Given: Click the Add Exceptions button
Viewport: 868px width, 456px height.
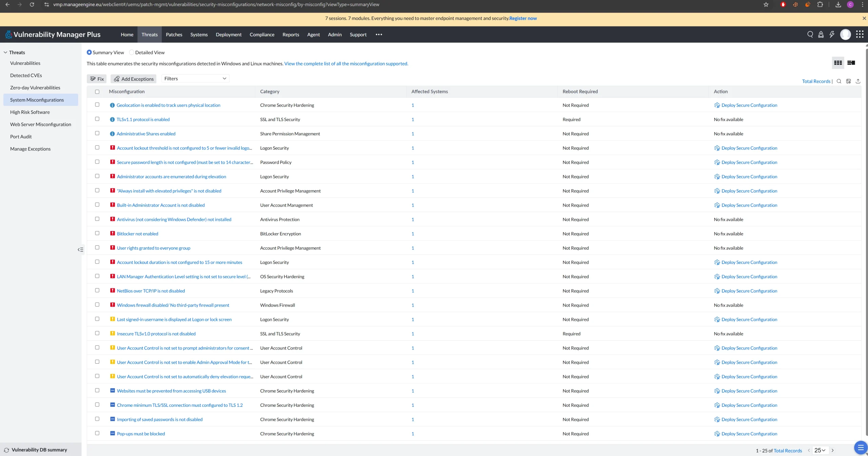Looking at the screenshot, I should point(133,79).
